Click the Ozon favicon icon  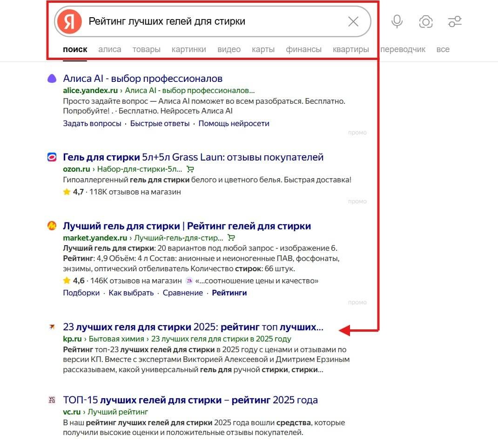[x=52, y=157]
